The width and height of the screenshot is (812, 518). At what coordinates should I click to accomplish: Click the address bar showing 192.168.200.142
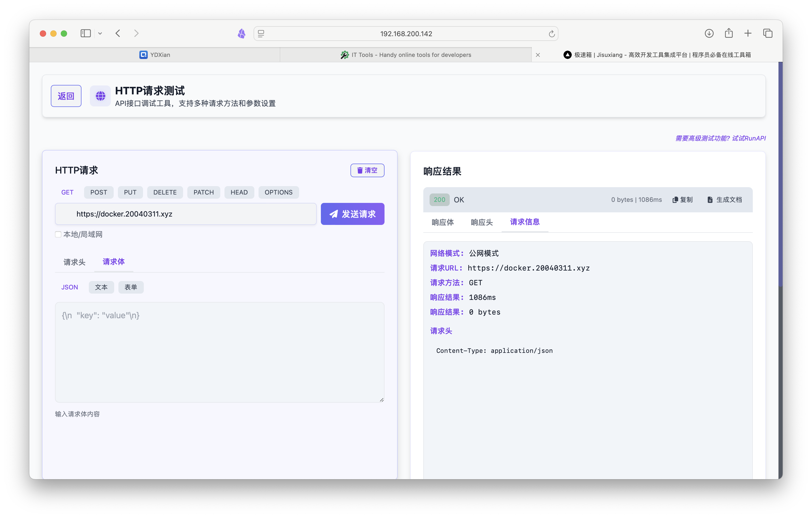406,34
